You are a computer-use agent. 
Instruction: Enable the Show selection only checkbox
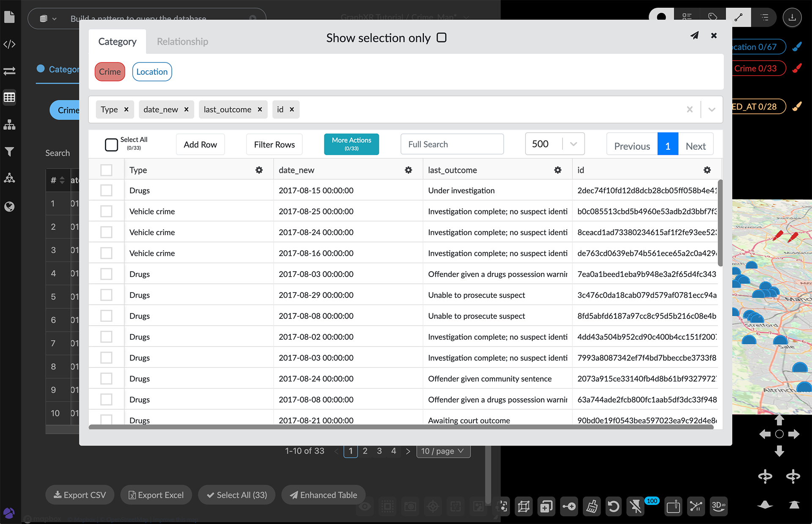tap(442, 38)
